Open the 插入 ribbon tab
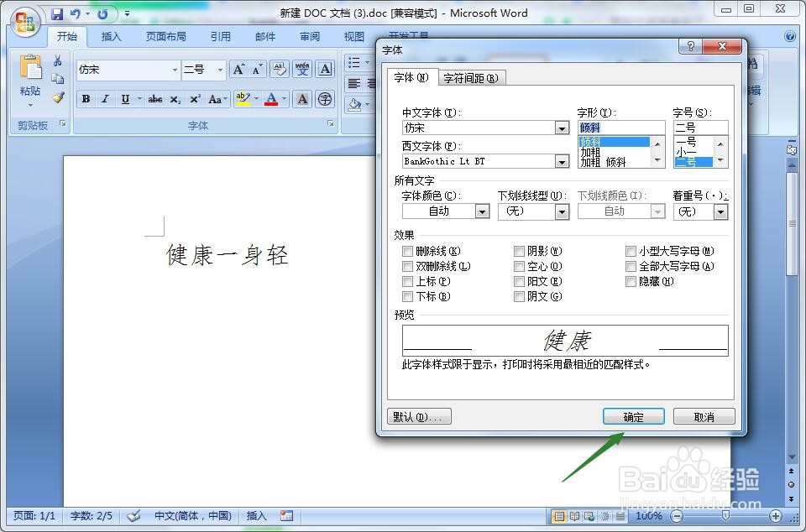 coord(111,36)
